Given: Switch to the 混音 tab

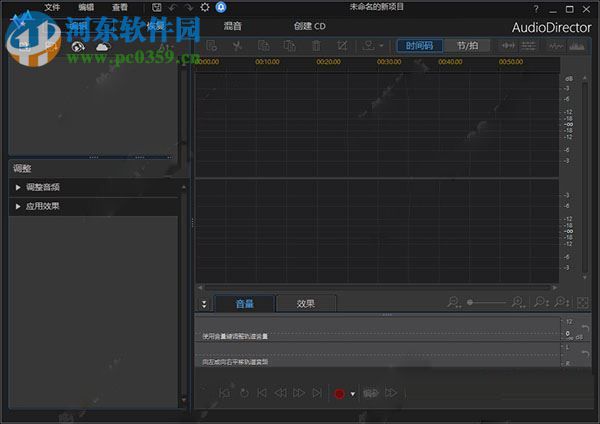Looking at the screenshot, I should (233, 26).
